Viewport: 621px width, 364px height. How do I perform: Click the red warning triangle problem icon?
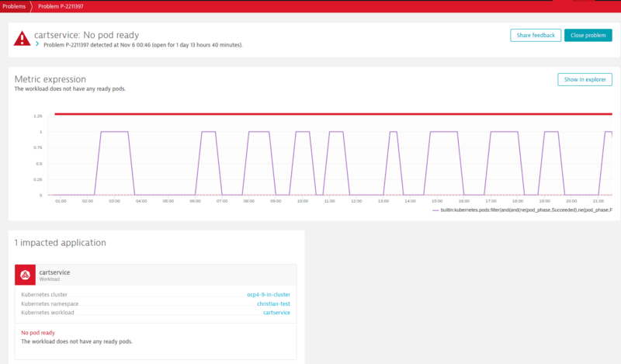tap(22, 39)
